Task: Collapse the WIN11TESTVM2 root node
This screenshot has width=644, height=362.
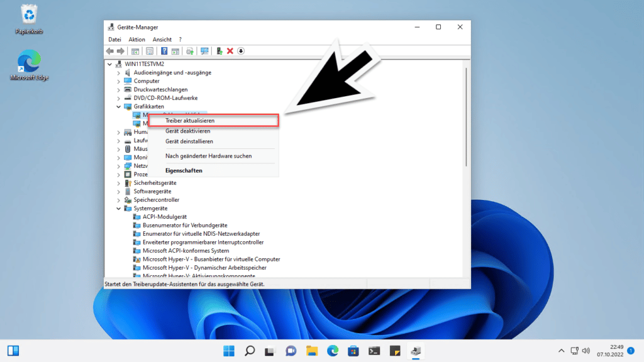Action: click(109, 64)
